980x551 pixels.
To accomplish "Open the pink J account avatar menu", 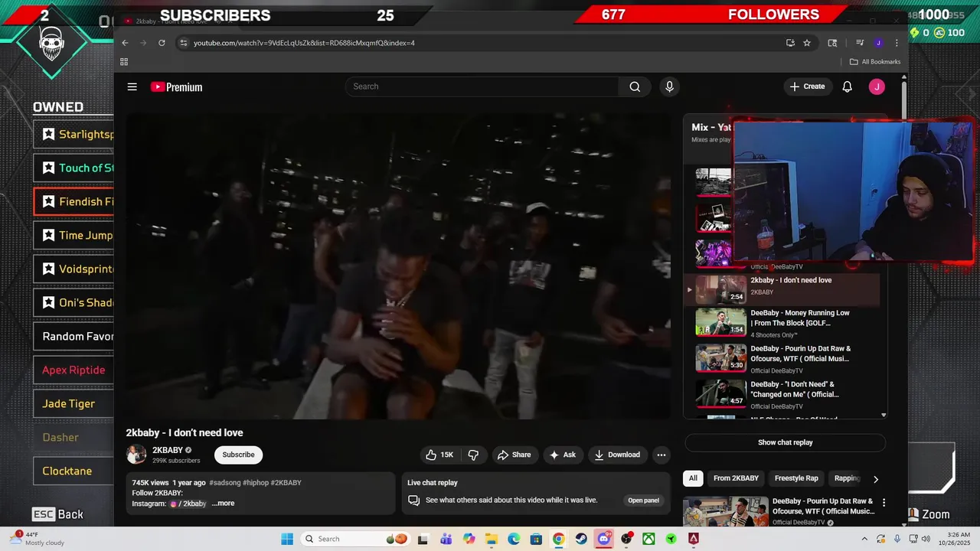I will click(x=877, y=86).
